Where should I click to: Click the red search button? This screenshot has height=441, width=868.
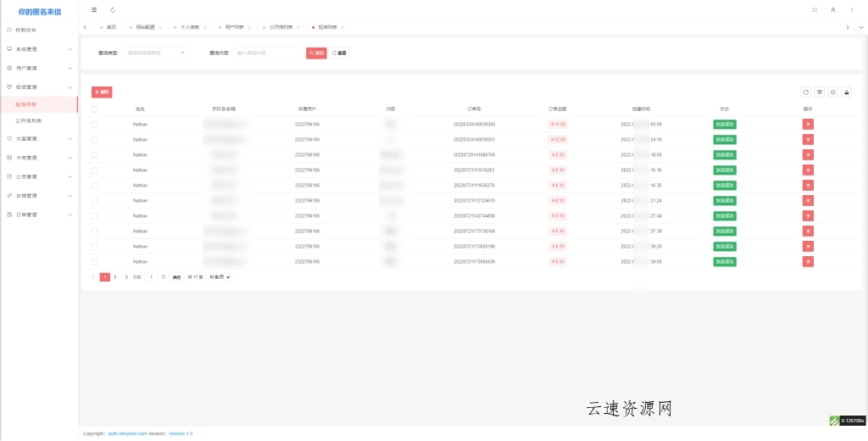pyautogui.click(x=317, y=53)
